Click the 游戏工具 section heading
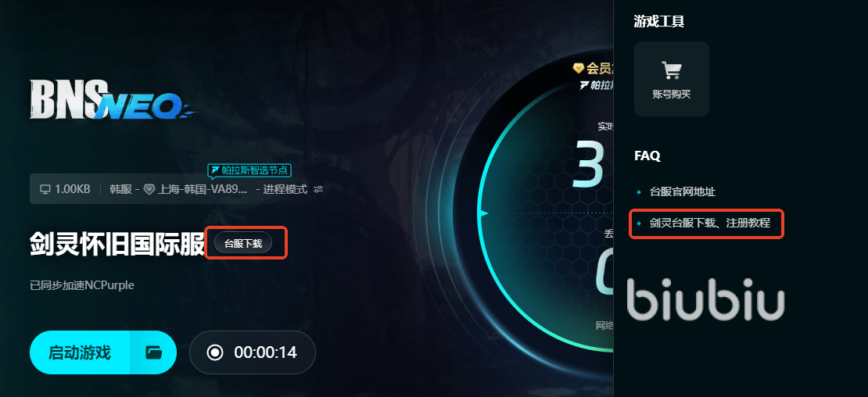This screenshot has height=397, width=868. point(659,22)
